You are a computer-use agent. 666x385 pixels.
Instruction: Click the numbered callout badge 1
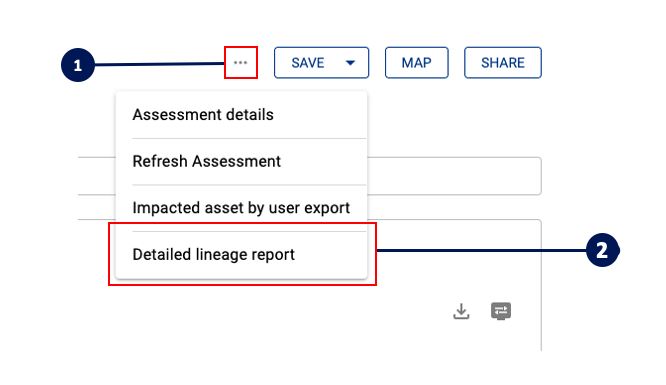pos(78,65)
